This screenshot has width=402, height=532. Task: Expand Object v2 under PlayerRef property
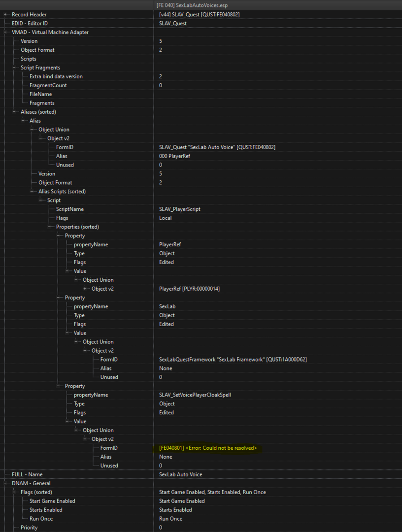point(85,289)
